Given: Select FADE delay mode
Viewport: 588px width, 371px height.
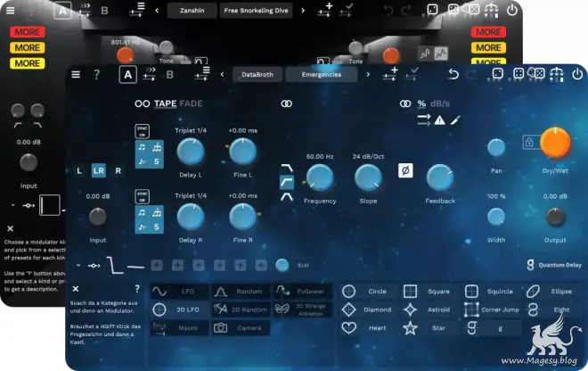Looking at the screenshot, I should tap(192, 103).
